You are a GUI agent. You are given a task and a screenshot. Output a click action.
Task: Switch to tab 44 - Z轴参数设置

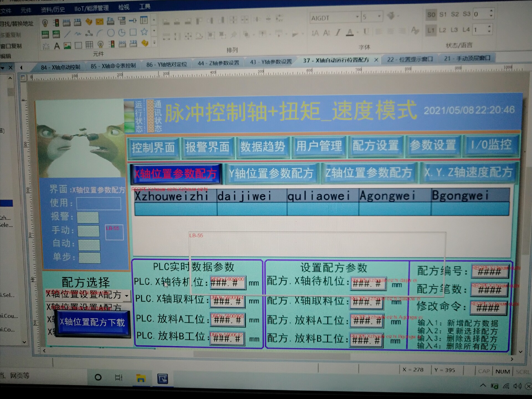tap(218, 63)
